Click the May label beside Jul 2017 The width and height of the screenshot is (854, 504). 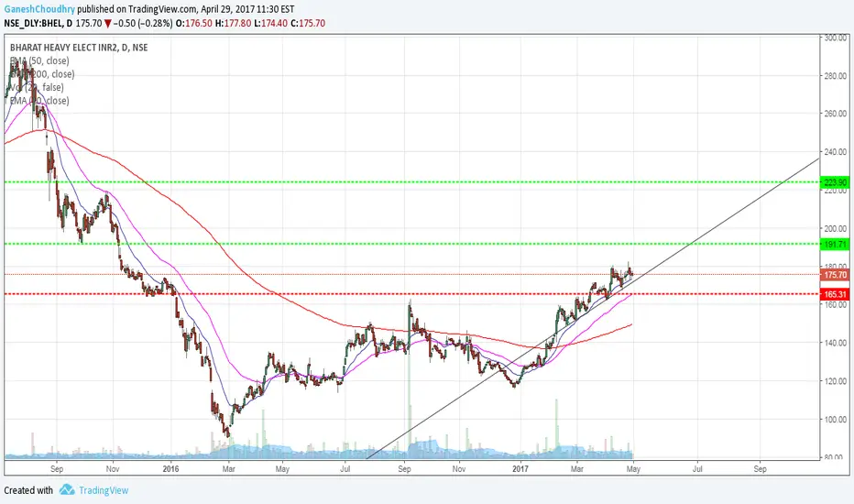point(633,468)
